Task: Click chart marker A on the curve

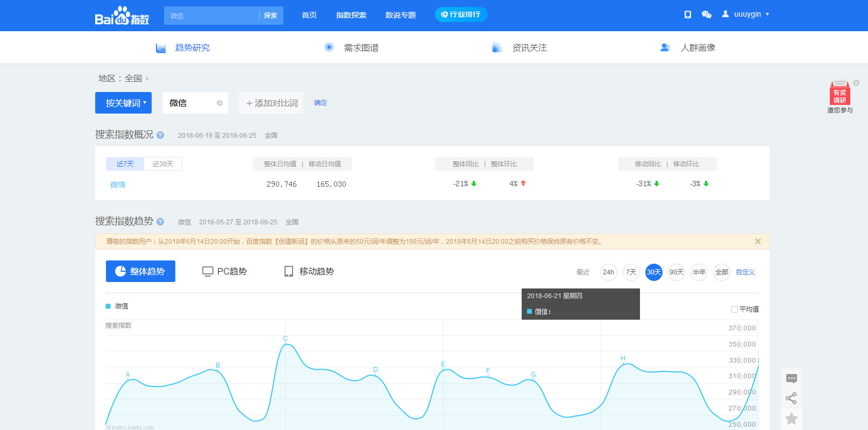Action: (x=128, y=375)
